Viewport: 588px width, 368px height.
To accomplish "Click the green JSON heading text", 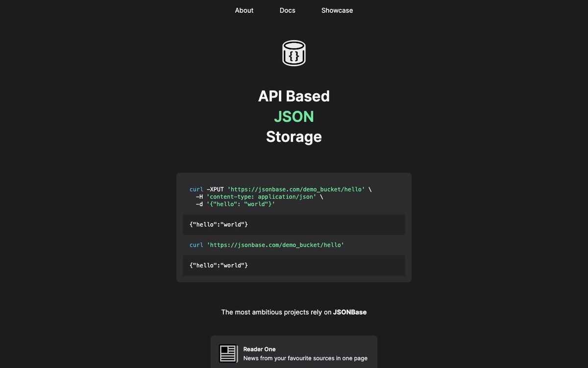I will [294, 116].
